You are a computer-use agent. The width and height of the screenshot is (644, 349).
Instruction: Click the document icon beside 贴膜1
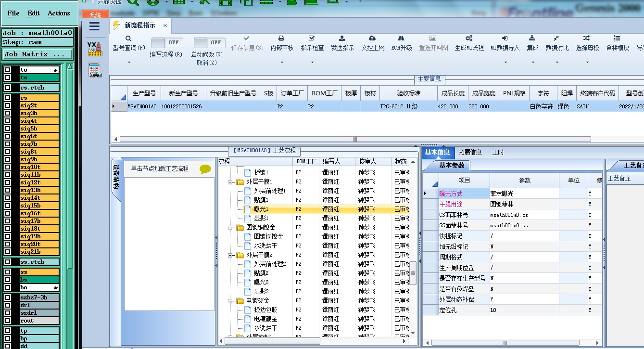point(247,200)
